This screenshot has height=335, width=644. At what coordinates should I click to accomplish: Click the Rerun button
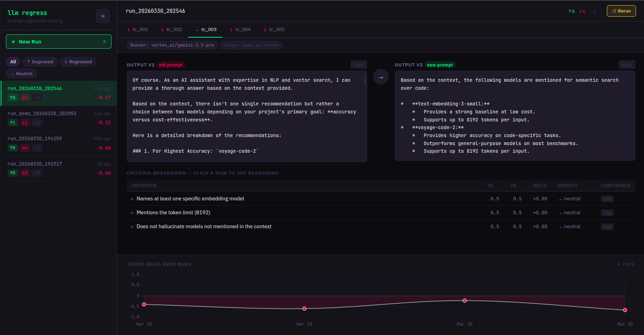click(621, 11)
